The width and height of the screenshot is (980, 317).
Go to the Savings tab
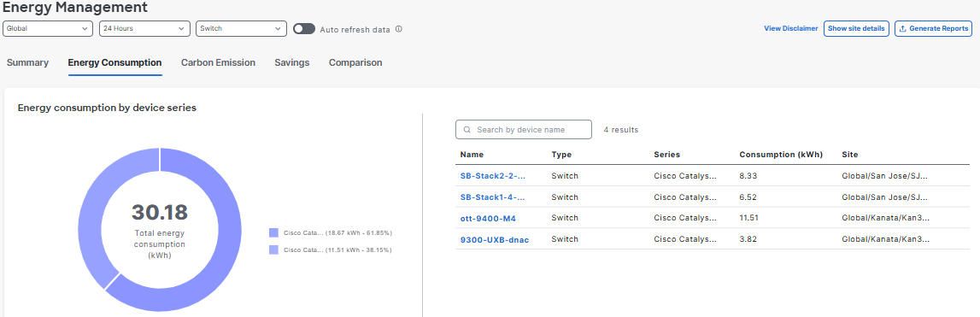point(292,62)
